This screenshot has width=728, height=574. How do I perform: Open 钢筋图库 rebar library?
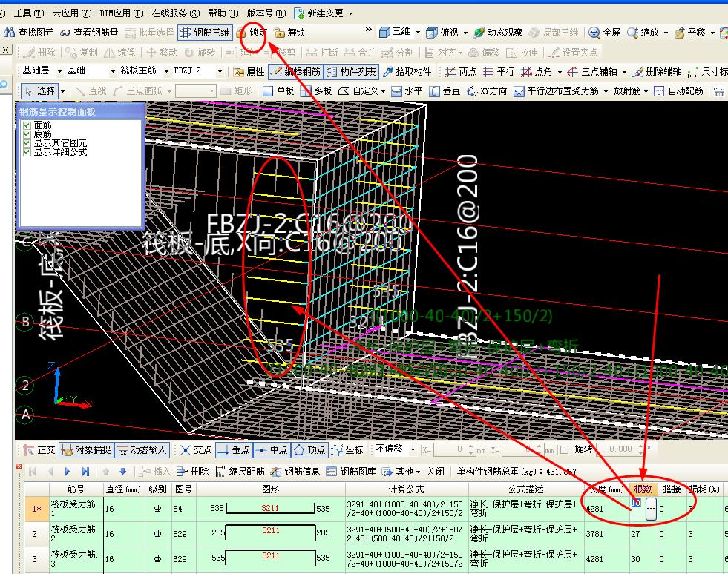pos(352,471)
